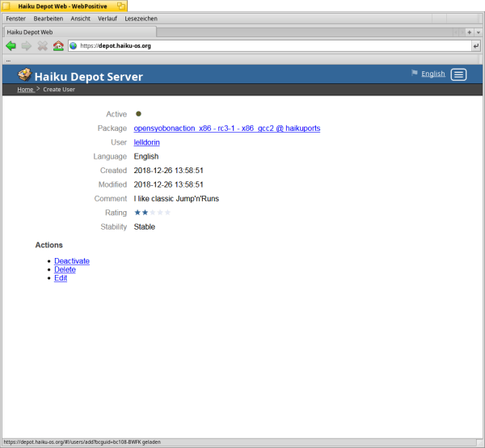Click the browser back arrow
Screen dimensions: 485x448
(x=11, y=46)
